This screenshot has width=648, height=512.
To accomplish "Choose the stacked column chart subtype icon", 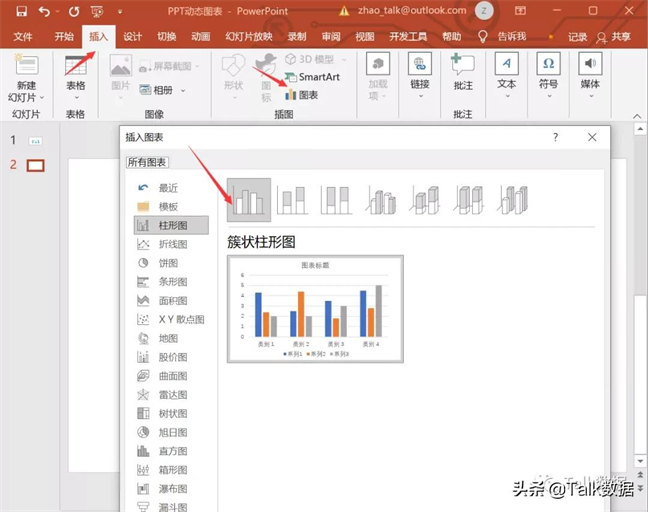I will point(293,200).
